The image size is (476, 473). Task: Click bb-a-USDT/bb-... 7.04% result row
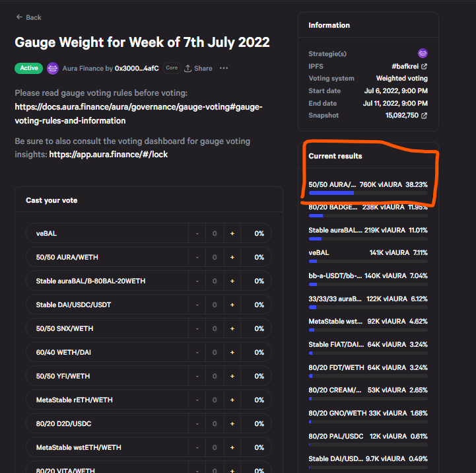point(368,279)
